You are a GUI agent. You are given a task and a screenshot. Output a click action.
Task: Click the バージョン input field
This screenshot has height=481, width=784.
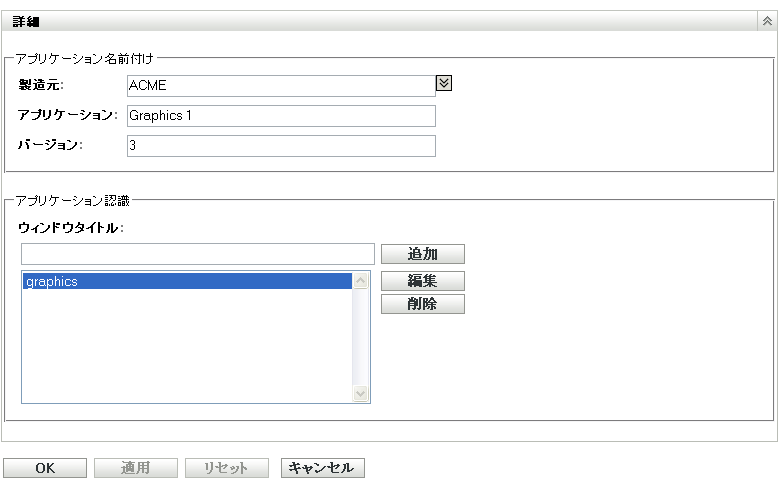[281, 146]
